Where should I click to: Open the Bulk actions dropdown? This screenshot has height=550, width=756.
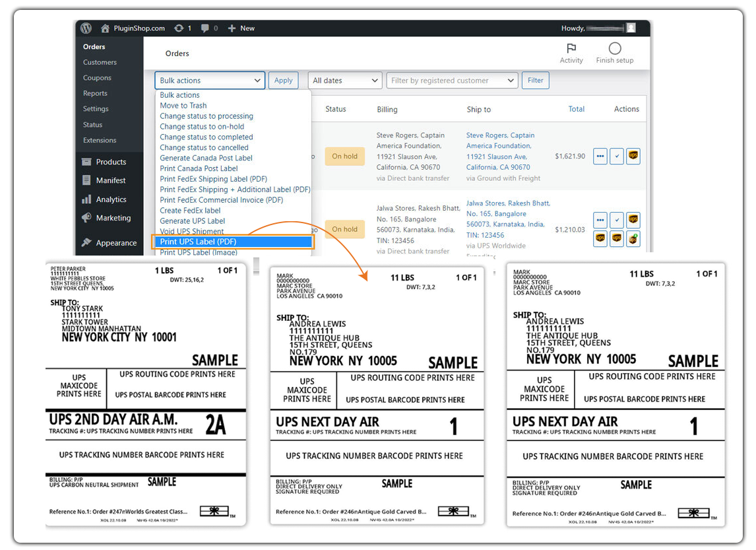click(x=209, y=79)
